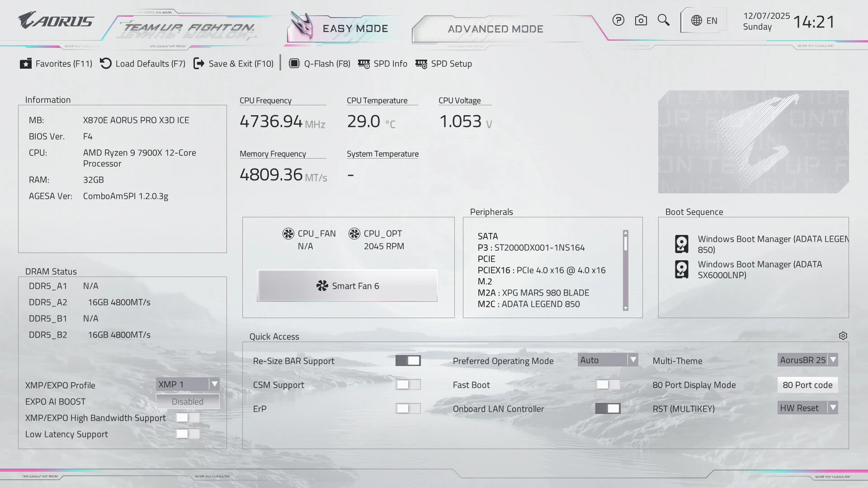Select Easy Mode tab

coord(355,29)
